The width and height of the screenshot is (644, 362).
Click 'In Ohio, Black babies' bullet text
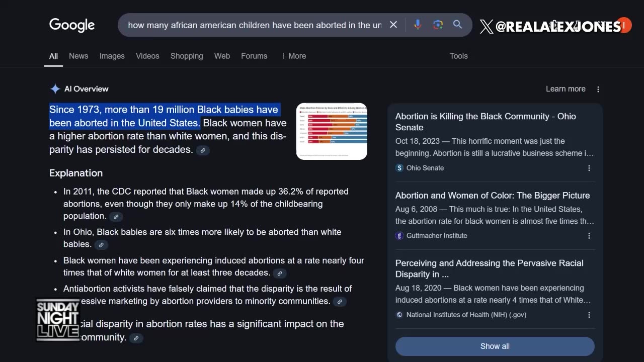202,238
